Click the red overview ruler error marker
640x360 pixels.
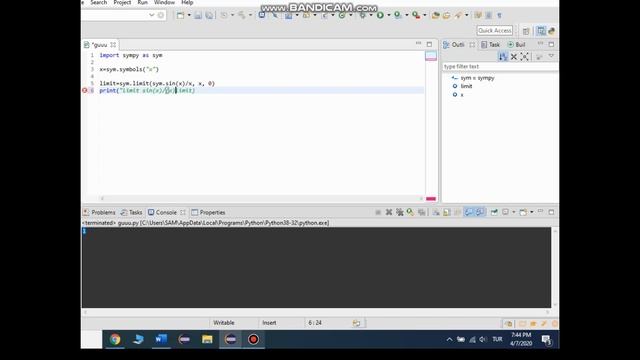coord(431,199)
